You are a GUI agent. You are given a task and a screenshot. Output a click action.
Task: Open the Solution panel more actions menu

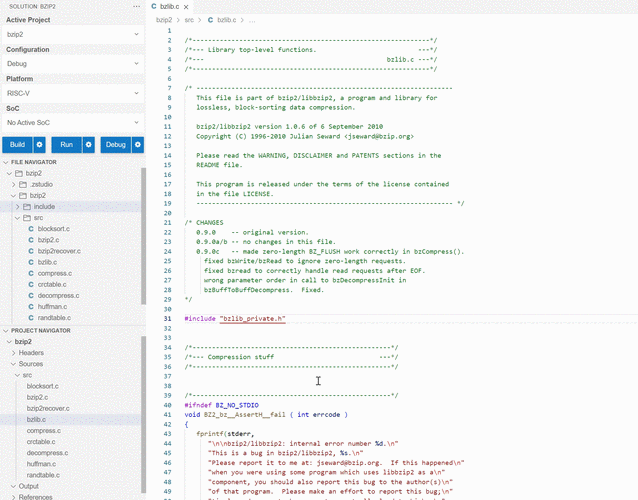tap(136, 6)
